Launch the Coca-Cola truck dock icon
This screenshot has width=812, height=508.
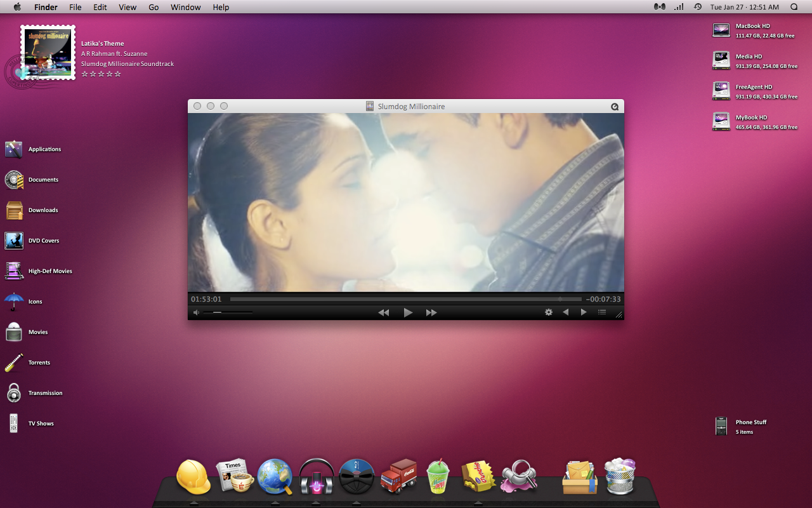pyautogui.click(x=398, y=477)
